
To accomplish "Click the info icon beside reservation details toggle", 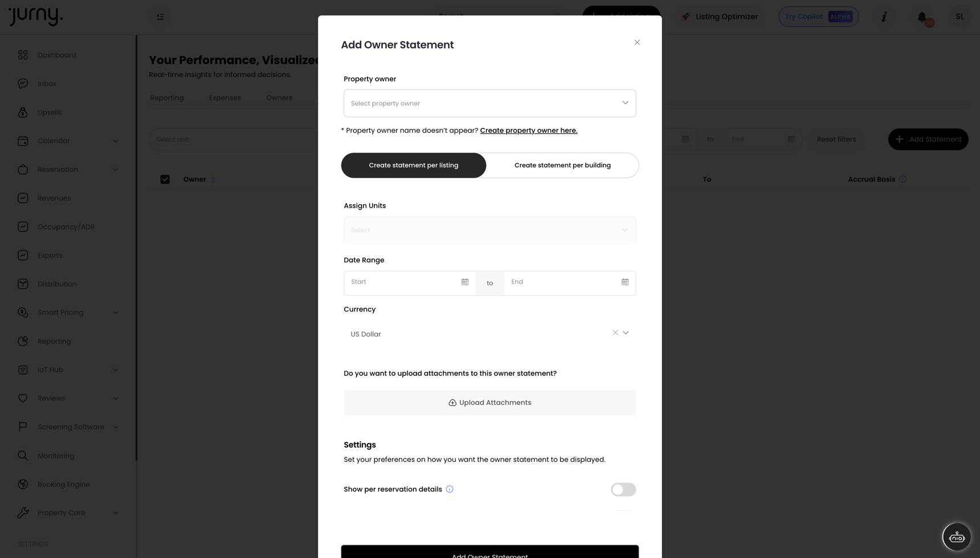I will click(450, 489).
